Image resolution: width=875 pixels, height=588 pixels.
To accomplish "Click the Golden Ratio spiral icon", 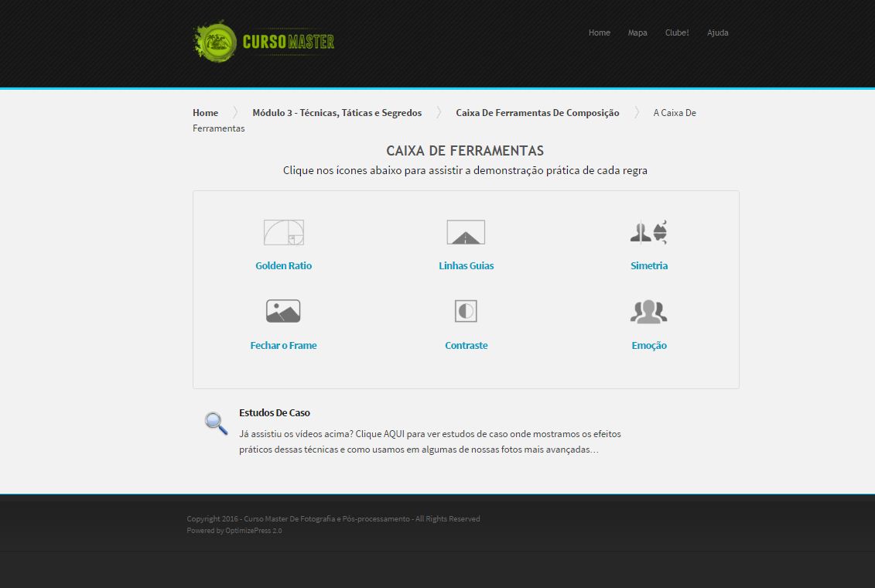I will [x=284, y=232].
